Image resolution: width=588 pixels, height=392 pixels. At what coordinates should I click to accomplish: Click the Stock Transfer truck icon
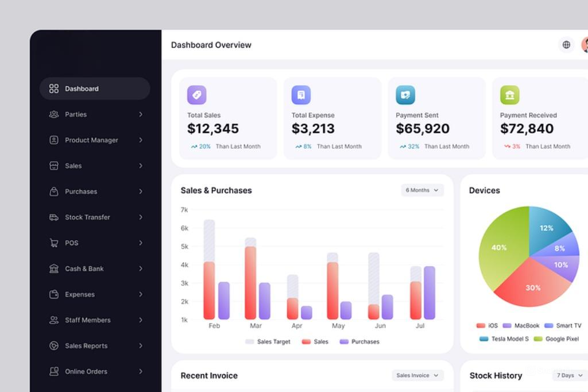click(x=54, y=217)
